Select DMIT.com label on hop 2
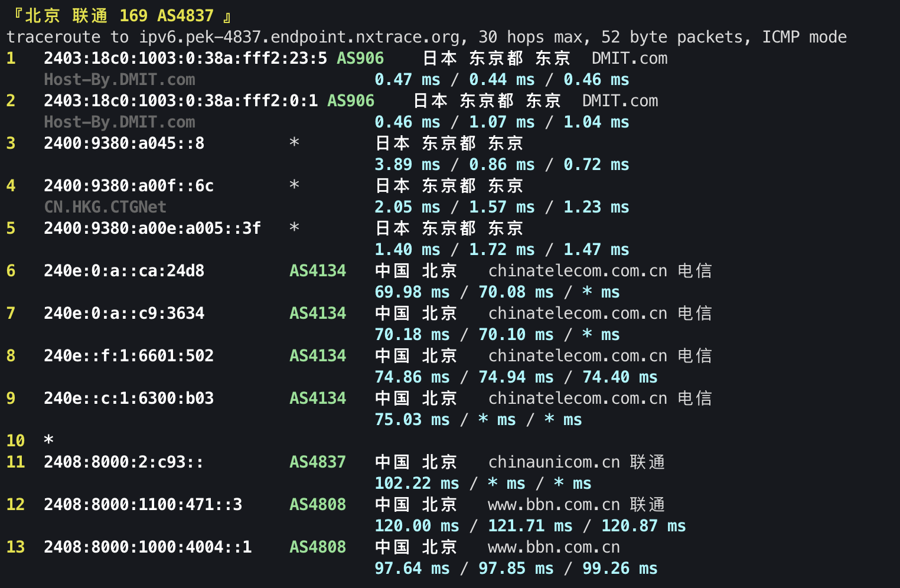The image size is (900, 588). 620,100
